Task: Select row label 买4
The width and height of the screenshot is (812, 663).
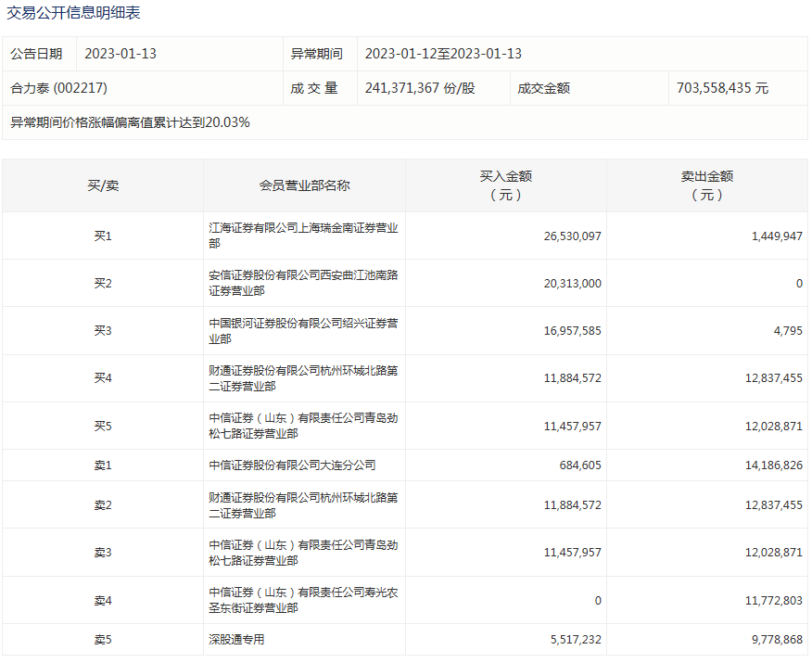Action: click(x=103, y=378)
